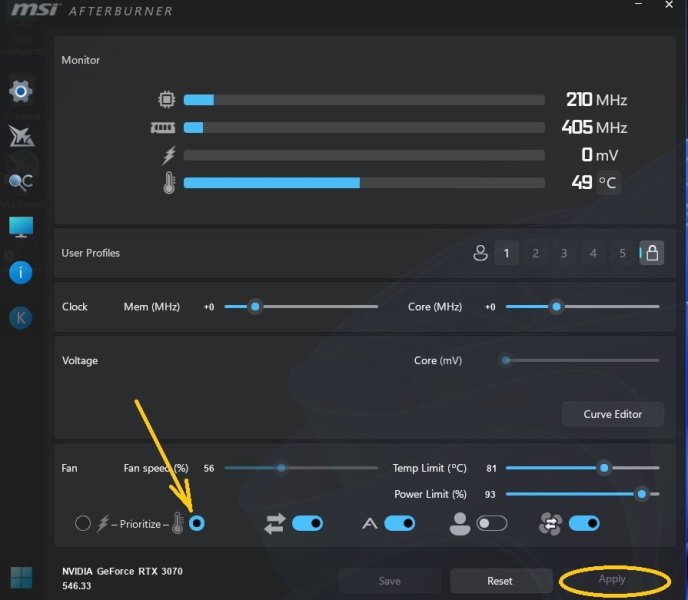Select user profile 3

(564, 253)
